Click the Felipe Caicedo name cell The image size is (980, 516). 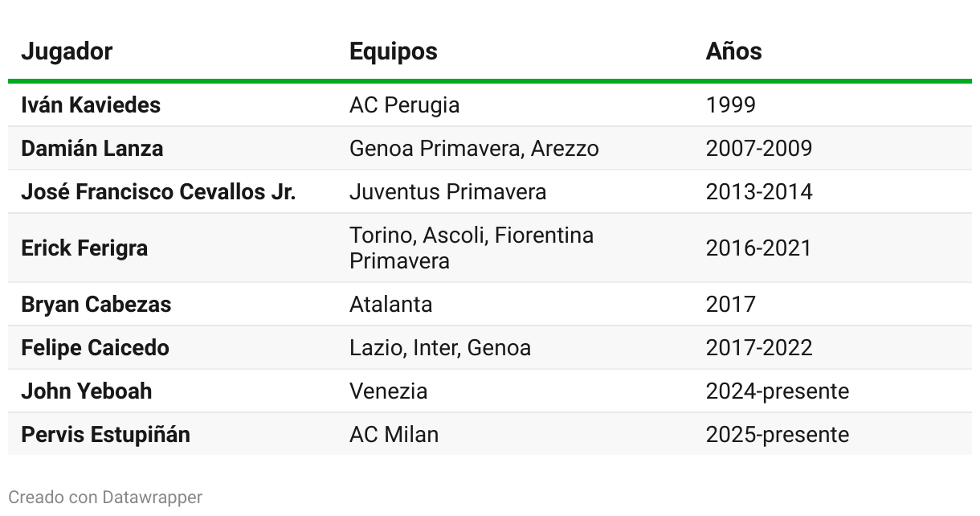pos(95,348)
